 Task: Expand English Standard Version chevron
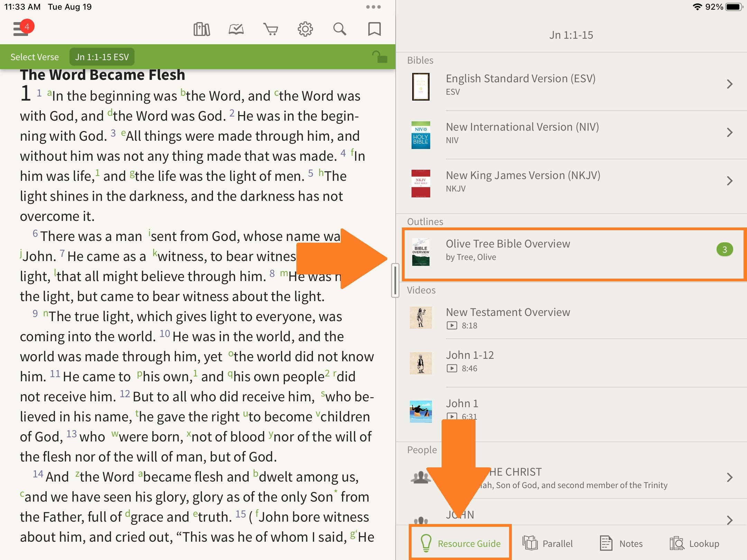(729, 84)
